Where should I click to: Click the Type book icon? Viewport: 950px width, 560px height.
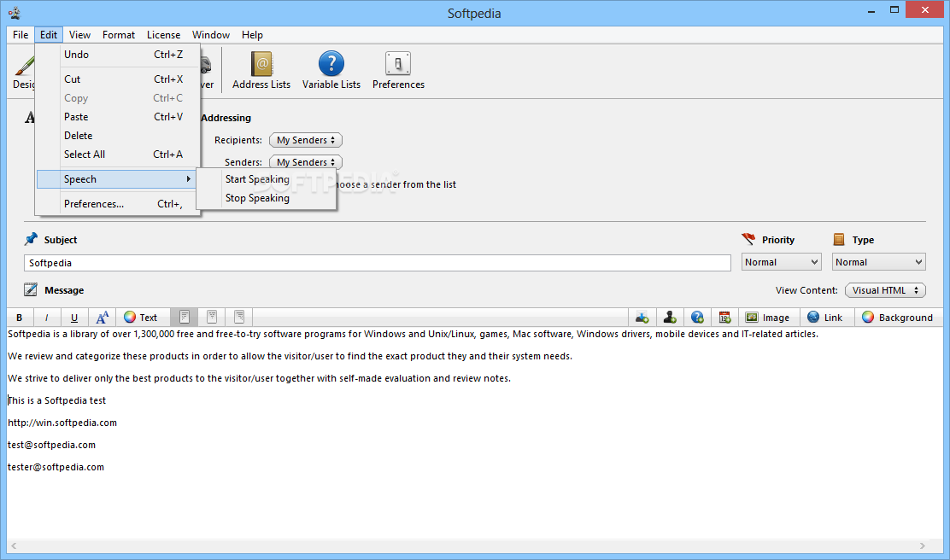(x=839, y=239)
